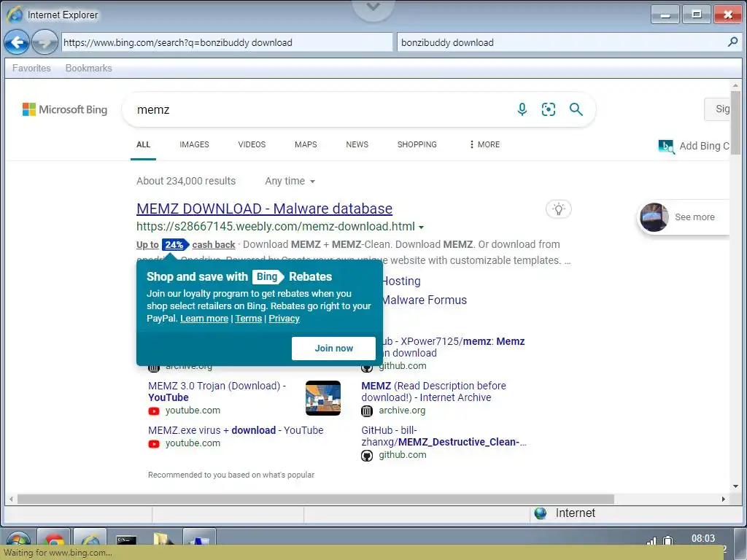Click the Internet zone globe icon
Image resolution: width=747 pixels, height=560 pixels.
pos(541,513)
